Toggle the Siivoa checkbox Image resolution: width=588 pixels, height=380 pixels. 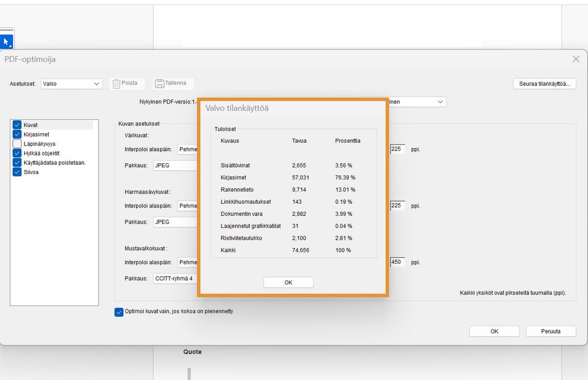(x=17, y=172)
